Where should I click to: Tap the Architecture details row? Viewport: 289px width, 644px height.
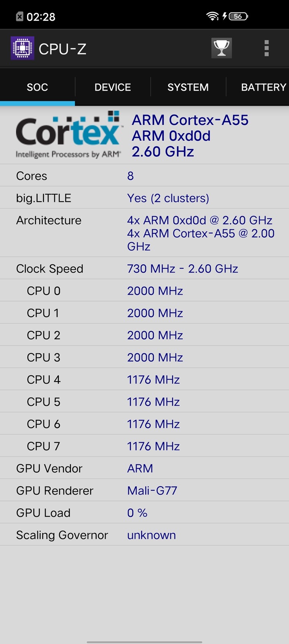(144, 233)
